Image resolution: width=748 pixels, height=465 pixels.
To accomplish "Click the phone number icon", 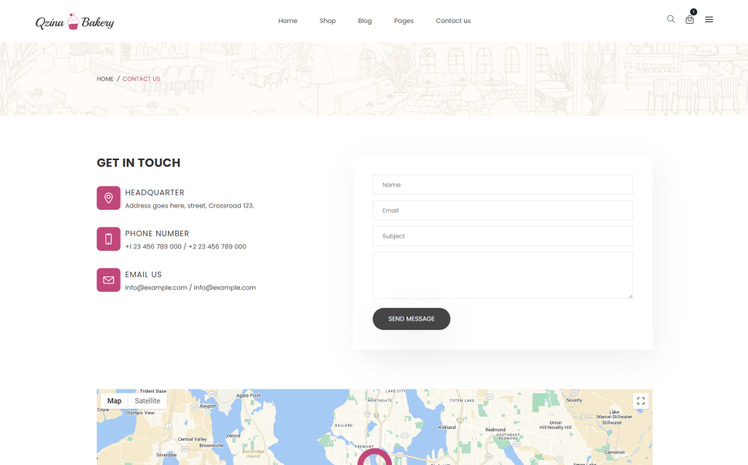I will point(108,239).
